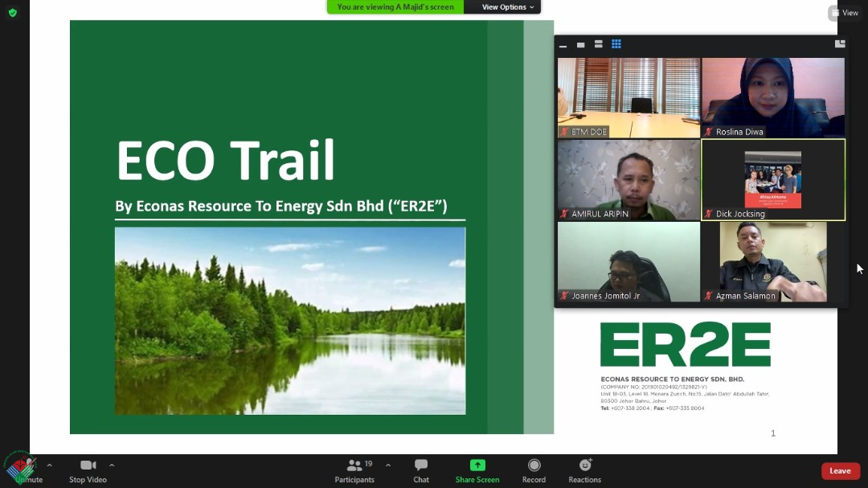Click the muted mic icon beside Dick Jocksing
Viewport: 868px width, 488px height.
click(709, 214)
